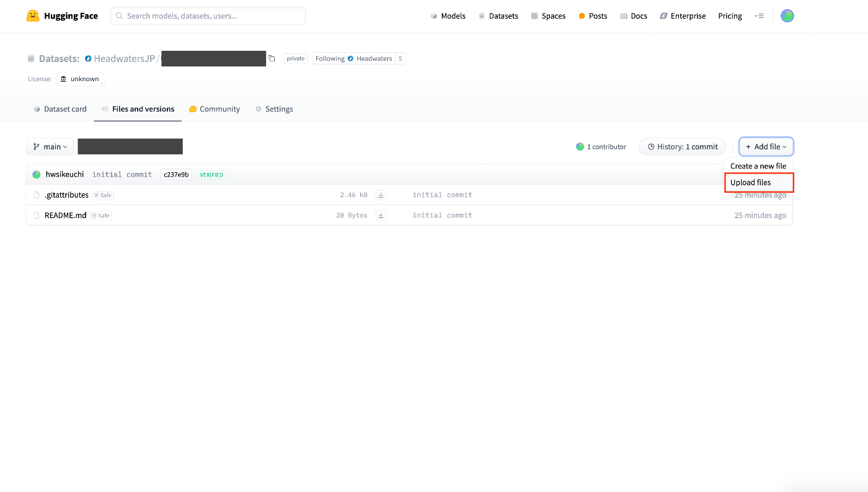Copy the dataset name with copy icon
Viewport: 868px width, 492px height.
(x=272, y=59)
